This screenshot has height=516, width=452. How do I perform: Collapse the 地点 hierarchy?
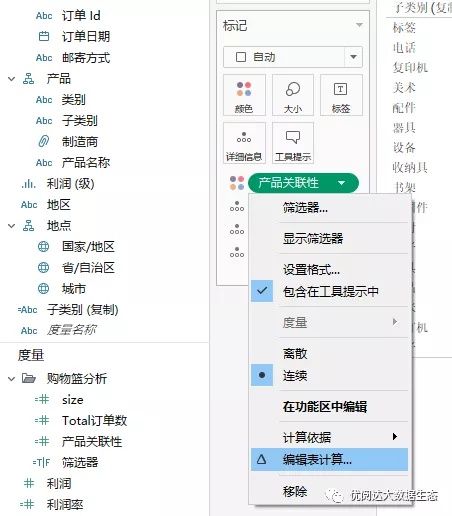(12, 226)
